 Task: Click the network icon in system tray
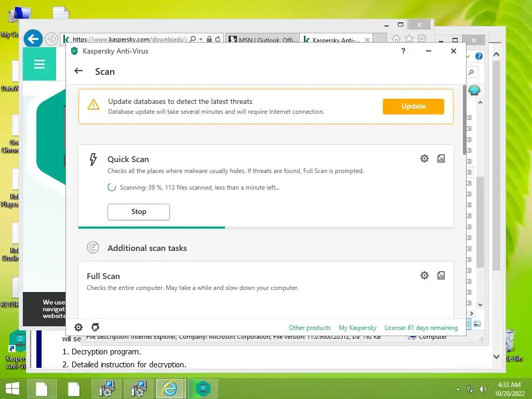[471, 389]
